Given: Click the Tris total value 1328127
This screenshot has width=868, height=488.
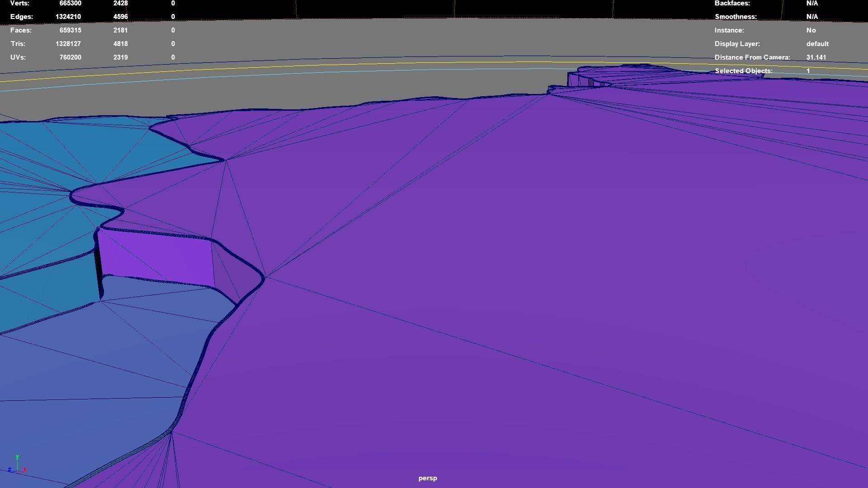Looking at the screenshot, I should pyautogui.click(x=68, y=44).
